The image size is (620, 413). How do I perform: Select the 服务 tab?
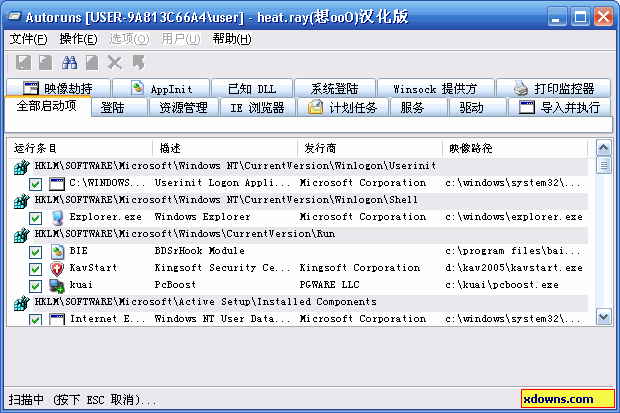pyautogui.click(x=419, y=107)
